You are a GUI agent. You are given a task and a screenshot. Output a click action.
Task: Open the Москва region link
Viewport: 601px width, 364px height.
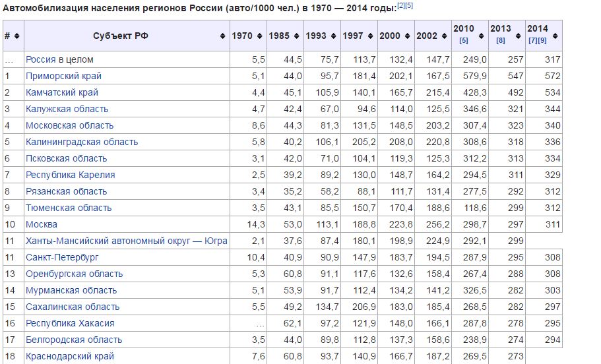[42, 224]
